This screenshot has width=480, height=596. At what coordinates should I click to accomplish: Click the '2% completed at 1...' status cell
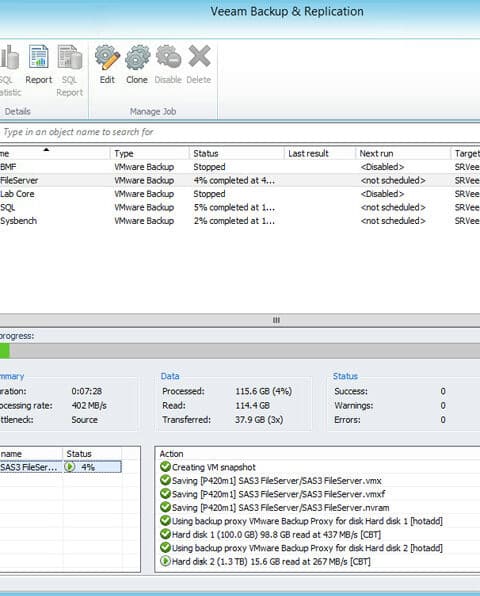click(x=234, y=221)
